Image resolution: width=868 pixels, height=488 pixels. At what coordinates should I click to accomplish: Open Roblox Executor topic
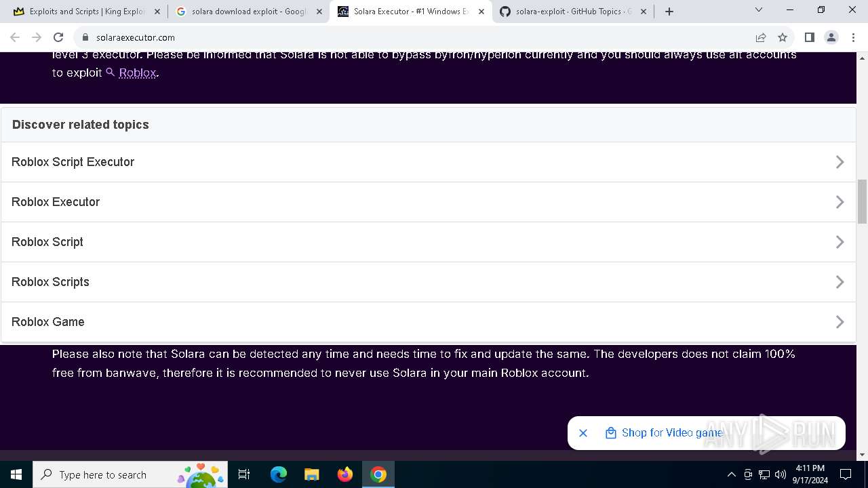coord(429,202)
